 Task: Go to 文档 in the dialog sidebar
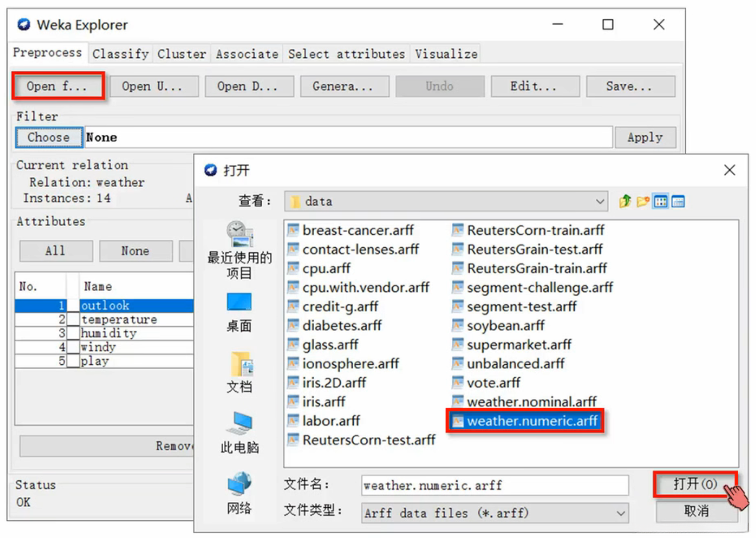point(239,372)
